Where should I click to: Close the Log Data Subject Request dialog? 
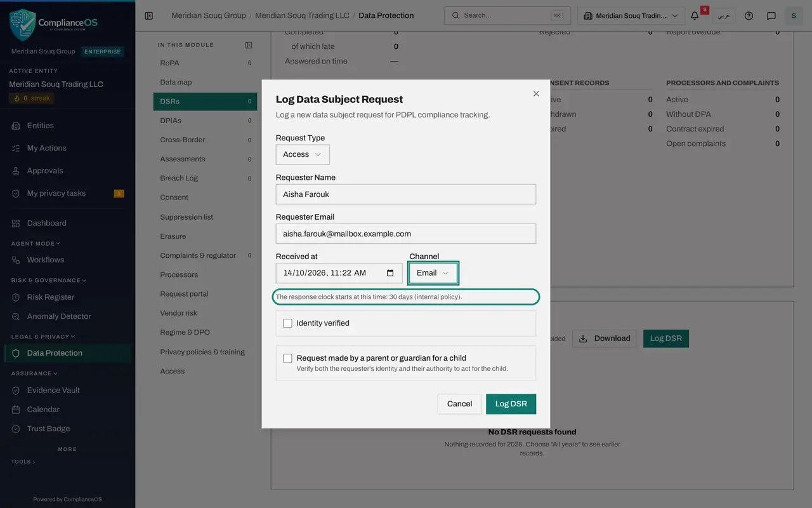tap(536, 93)
